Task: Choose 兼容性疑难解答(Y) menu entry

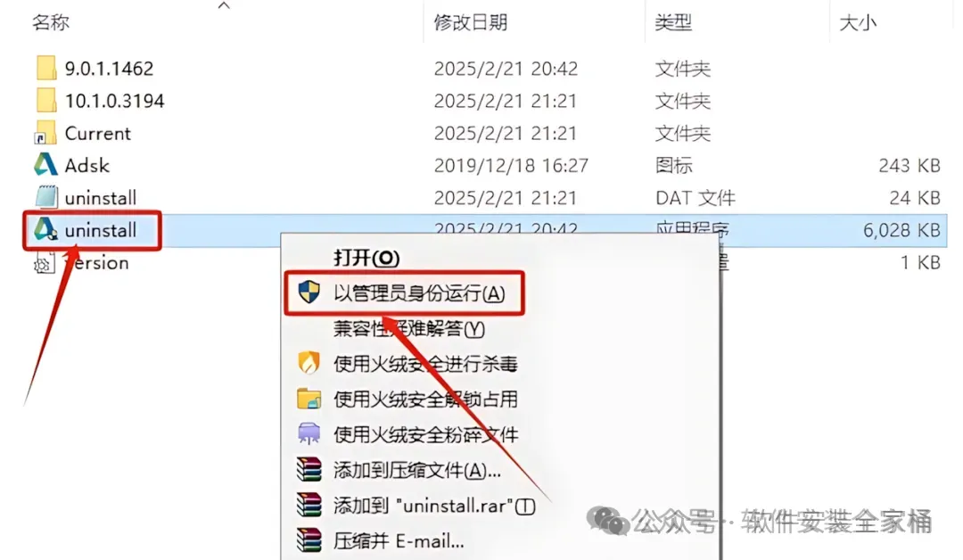Action: click(x=409, y=328)
